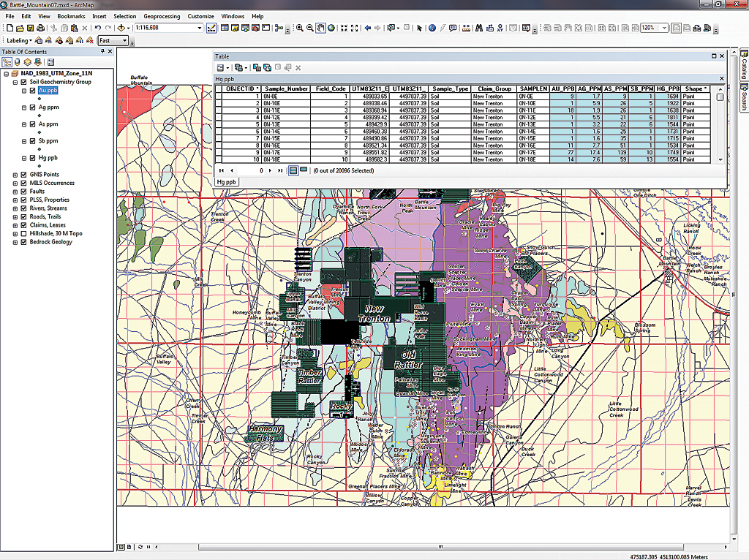This screenshot has height=560, width=749.
Task: Select the Ag ppm layer name
Action: (48, 107)
